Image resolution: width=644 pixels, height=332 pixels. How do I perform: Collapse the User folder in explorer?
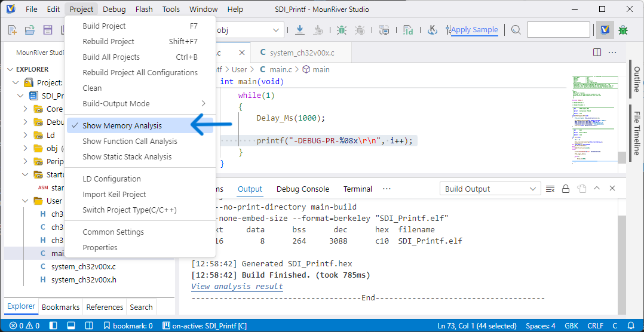pos(26,201)
